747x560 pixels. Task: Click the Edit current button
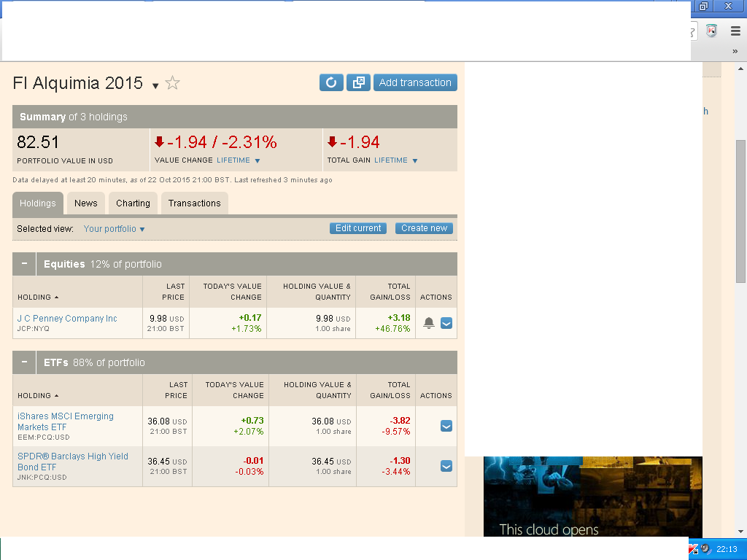(358, 228)
